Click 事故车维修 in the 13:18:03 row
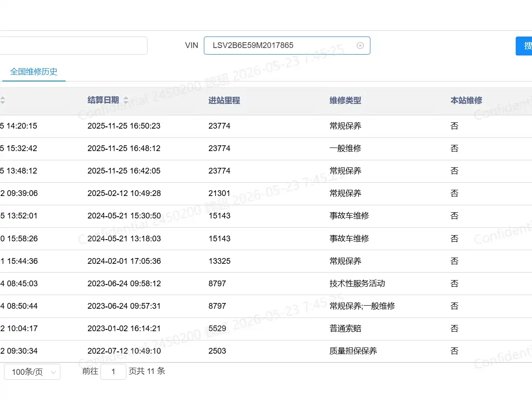 349,239
